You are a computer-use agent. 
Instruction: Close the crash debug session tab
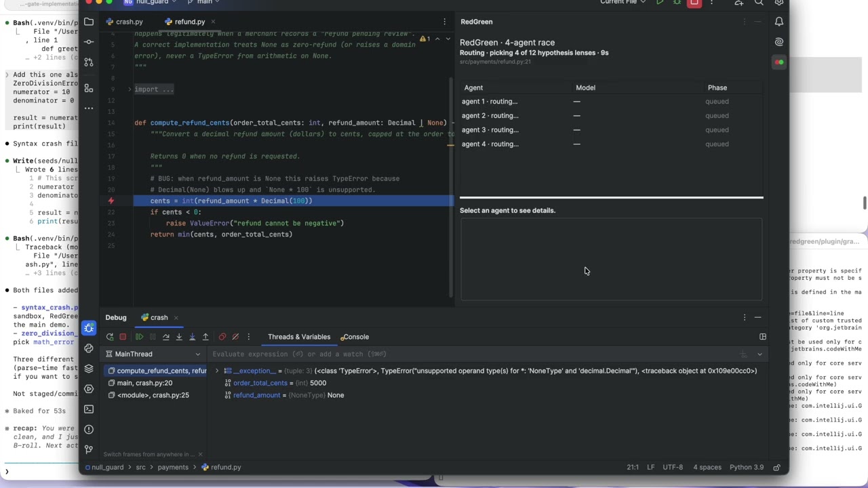click(x=176, y=317)
